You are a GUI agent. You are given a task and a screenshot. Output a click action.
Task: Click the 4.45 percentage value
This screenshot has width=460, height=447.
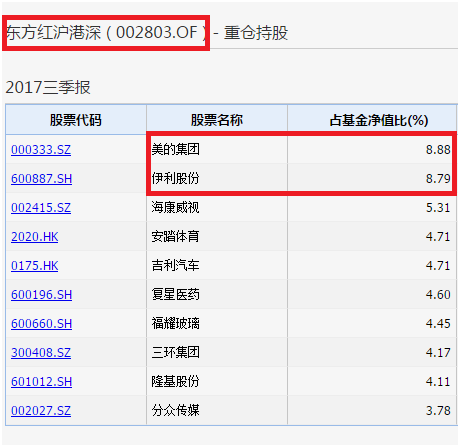[438, 324]
